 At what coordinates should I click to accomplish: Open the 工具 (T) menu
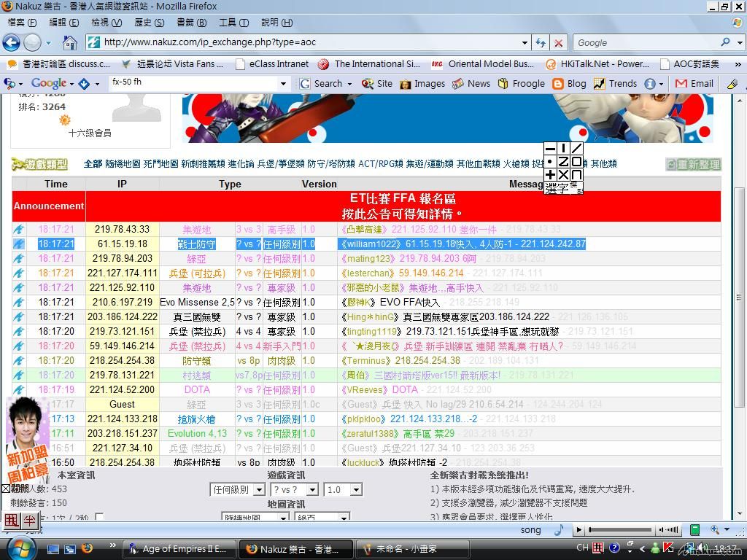click(x=233, y=23)
